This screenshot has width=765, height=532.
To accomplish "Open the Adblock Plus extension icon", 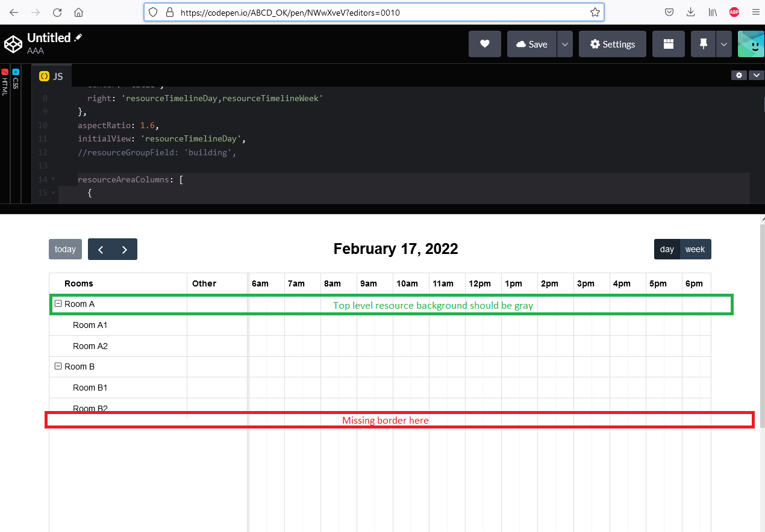I will point(734,12).
